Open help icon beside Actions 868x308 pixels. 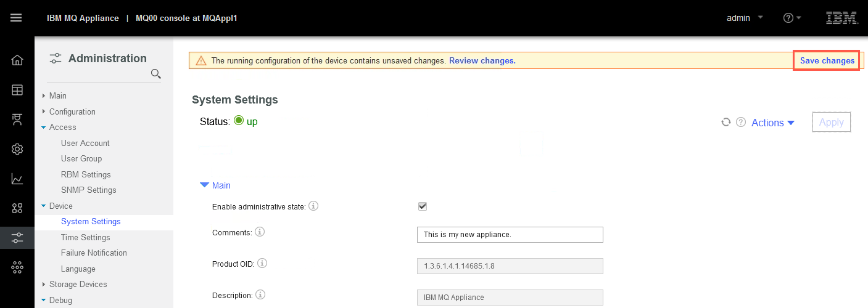click(741, 123)
